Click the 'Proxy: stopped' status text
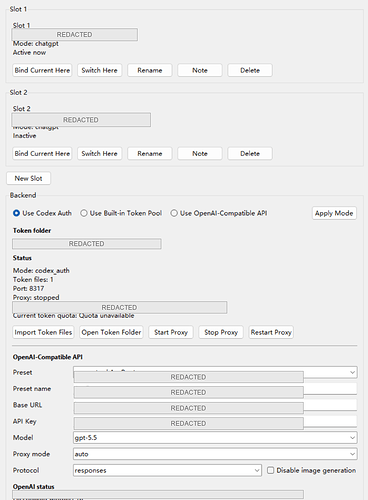Image resolution: width=368 pixels, height=500 pixels. coord(36,297)
